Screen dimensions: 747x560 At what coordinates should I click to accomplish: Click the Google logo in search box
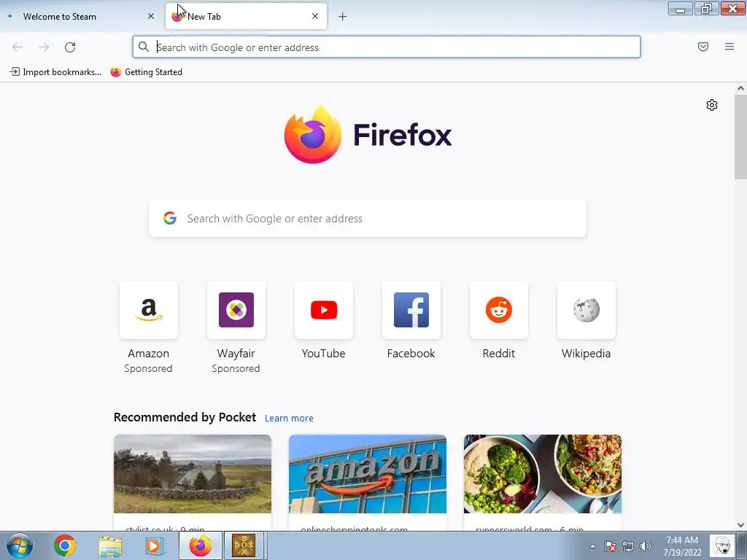click(170, 218)
